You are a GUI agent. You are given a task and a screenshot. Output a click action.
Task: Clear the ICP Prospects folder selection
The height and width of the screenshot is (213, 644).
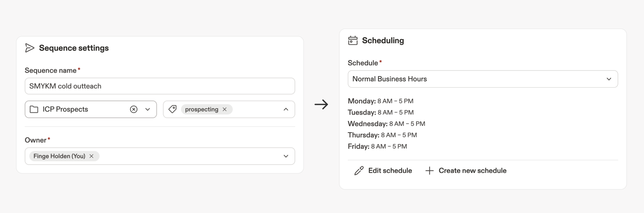pyautogui.click(x=134, y=110)
